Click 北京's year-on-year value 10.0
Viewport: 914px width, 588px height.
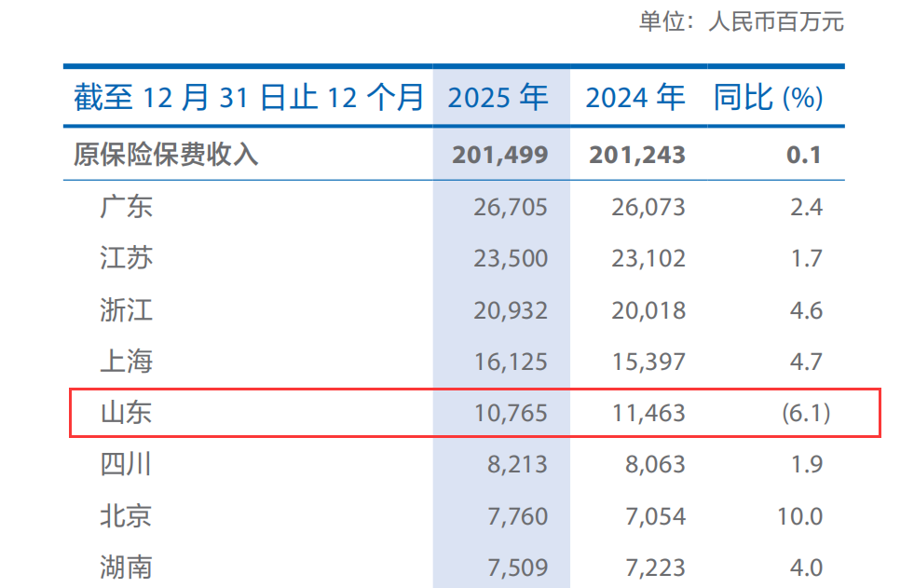coord(800,514)
